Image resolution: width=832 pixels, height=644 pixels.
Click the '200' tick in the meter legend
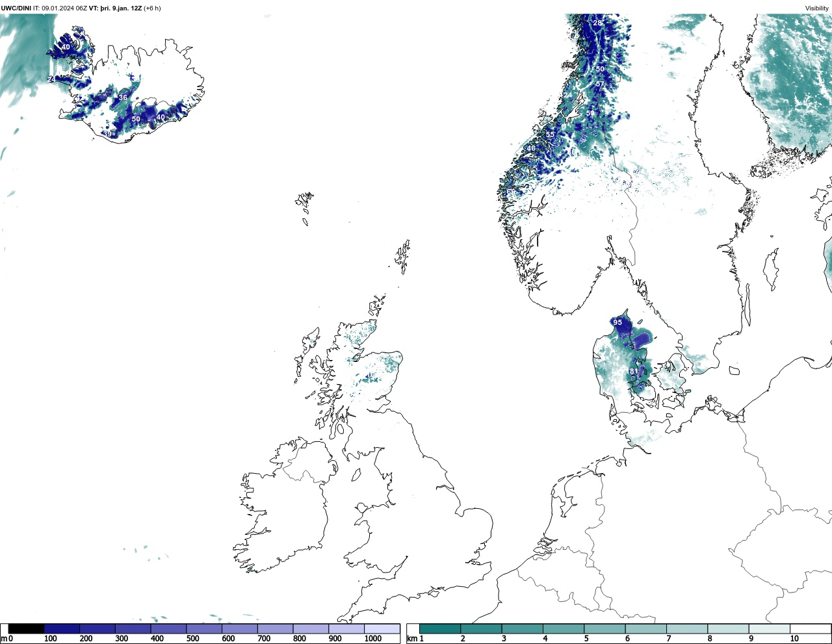click(86, 639)
